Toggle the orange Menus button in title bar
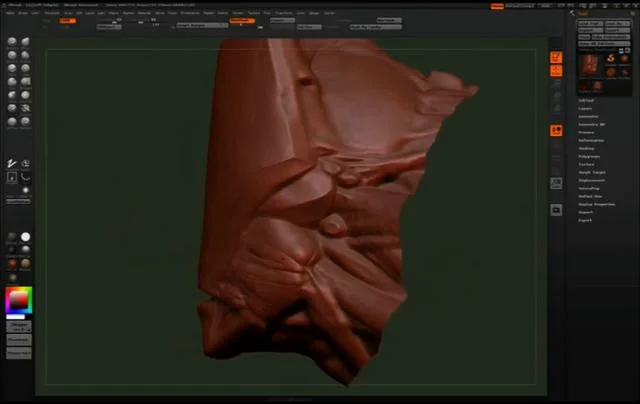The image size is (640, 404). (497, 6)
